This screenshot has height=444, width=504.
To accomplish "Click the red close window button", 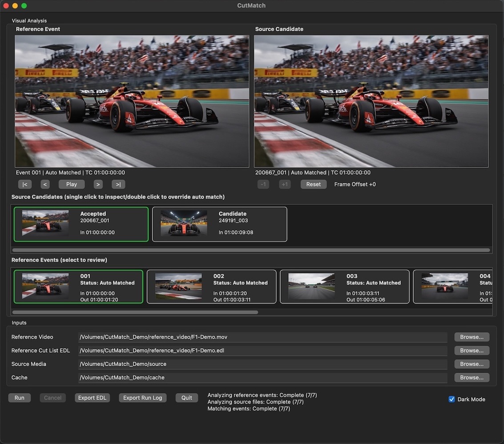I will tap(6, 5).
